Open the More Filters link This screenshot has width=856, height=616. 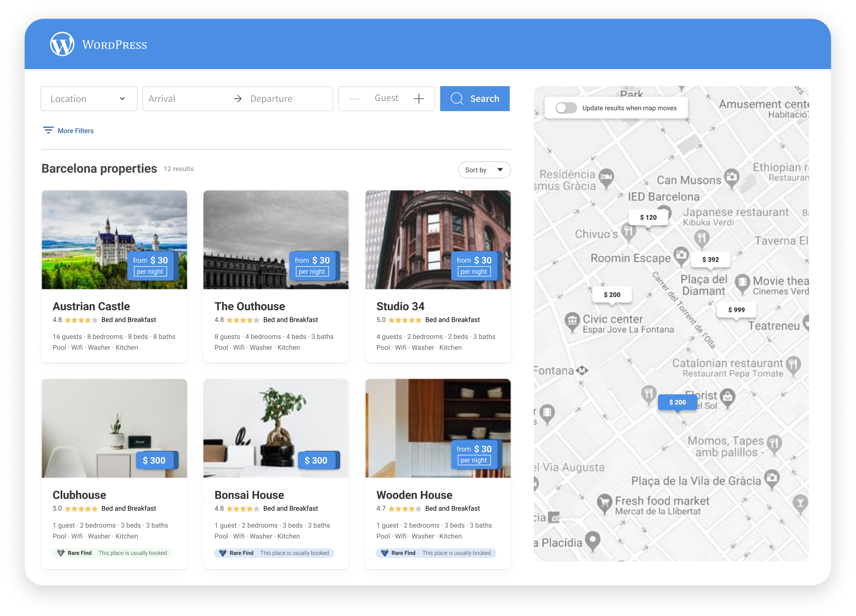pyautogui.click(x=75, y=131)
